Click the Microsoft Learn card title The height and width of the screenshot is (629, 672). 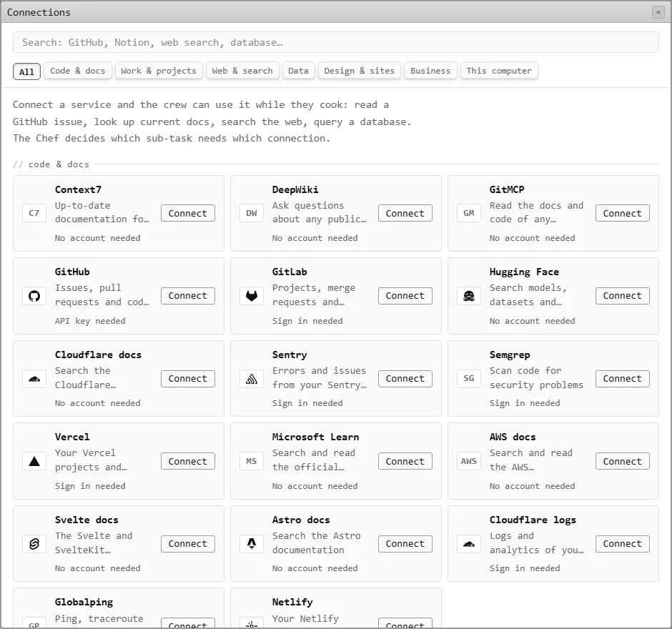point(316,437)
